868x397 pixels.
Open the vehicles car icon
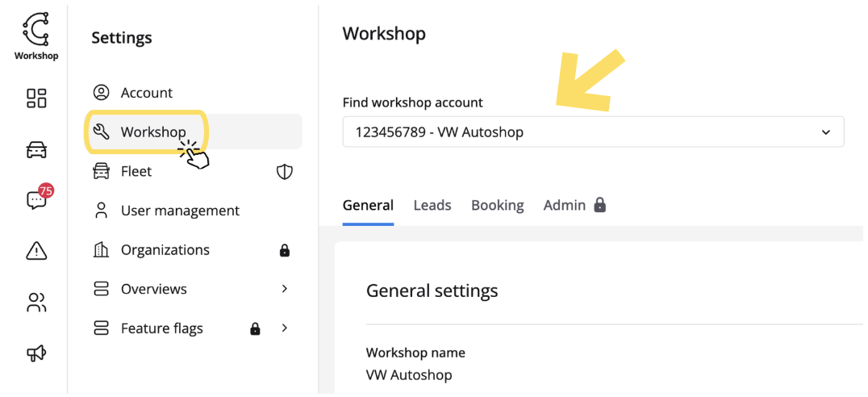click(x=36, y=150)
